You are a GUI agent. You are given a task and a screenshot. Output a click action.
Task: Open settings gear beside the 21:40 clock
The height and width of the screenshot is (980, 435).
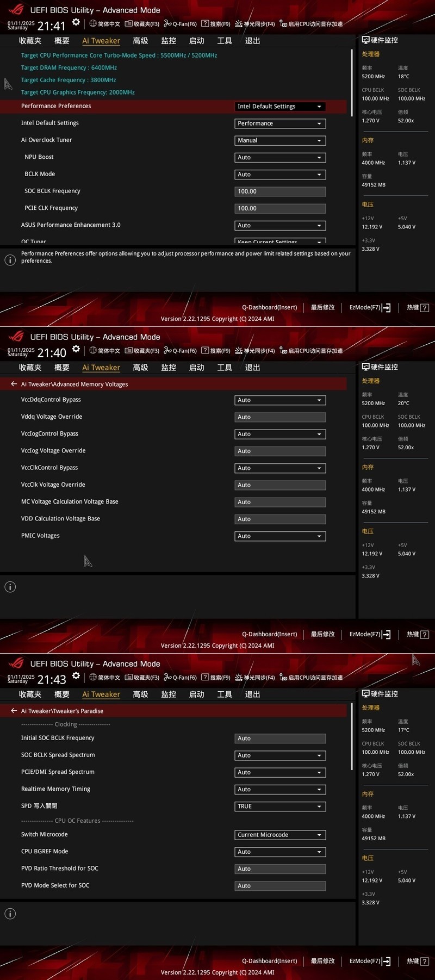tap(76, 349)
